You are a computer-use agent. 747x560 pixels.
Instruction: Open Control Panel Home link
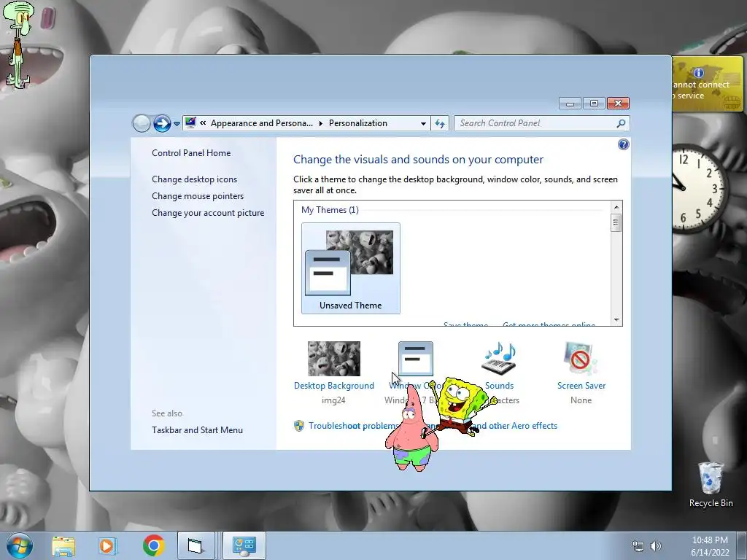[191, 153]
